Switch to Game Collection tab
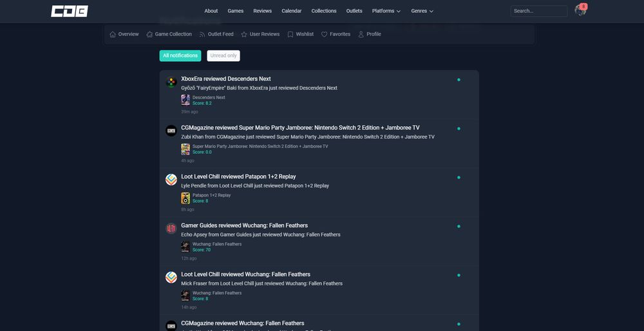 point(169,35)
